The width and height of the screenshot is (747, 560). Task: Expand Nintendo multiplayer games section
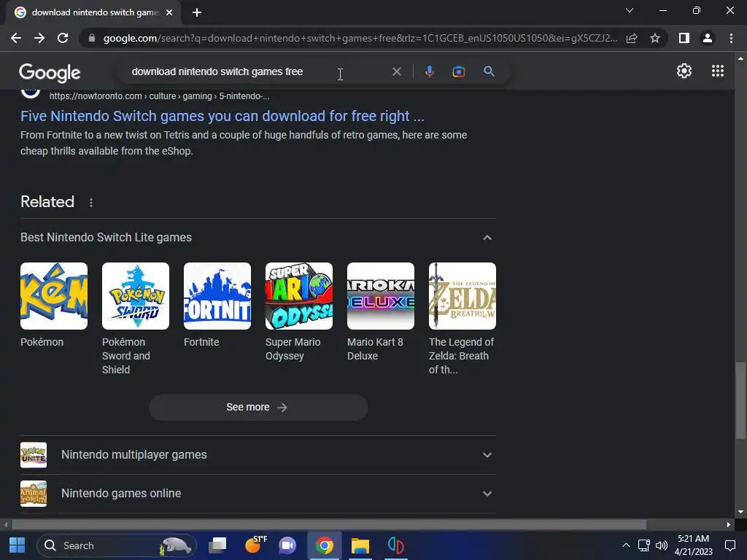(258, 455)
